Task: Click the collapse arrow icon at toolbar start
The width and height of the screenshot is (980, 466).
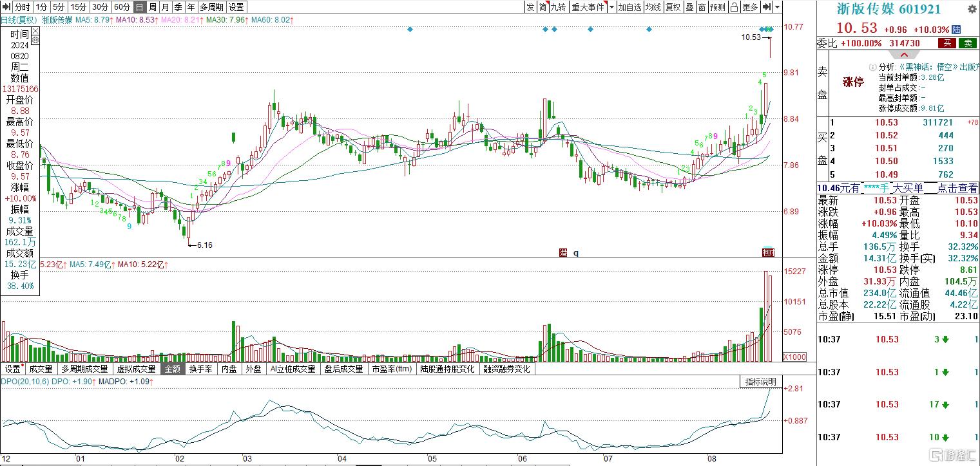Action: (6, 7)
